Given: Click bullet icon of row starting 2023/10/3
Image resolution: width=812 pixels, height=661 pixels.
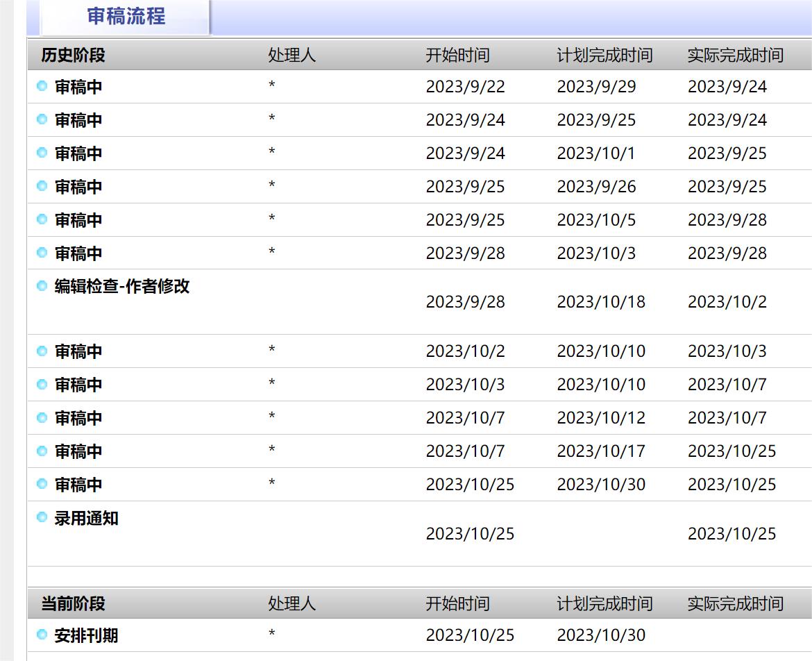Looking at the screenshot, I should coord(42,384).
